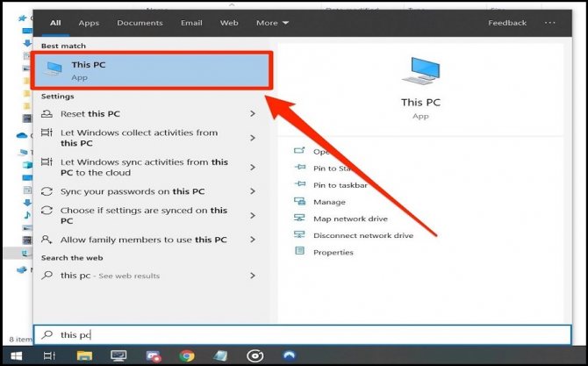The image size is (588, 366).
Task: Click the magnifier icon beside web results
Action: 47,275
